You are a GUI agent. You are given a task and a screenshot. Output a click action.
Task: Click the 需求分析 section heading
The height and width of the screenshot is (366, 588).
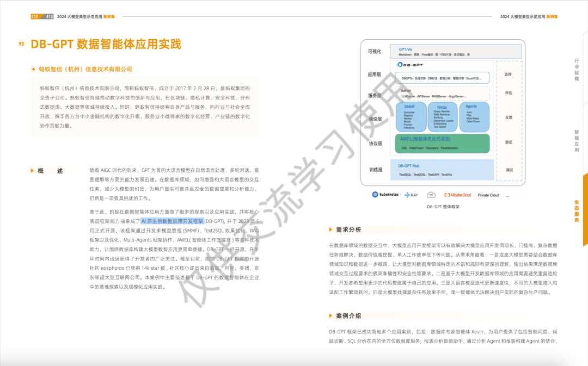pyautogui.click(x=348, y=229)
